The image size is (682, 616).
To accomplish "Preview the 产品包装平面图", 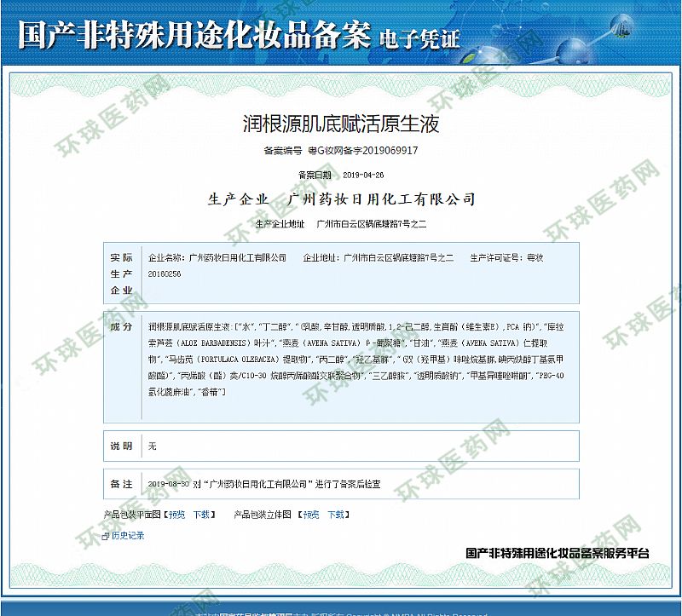I will 176,515.
